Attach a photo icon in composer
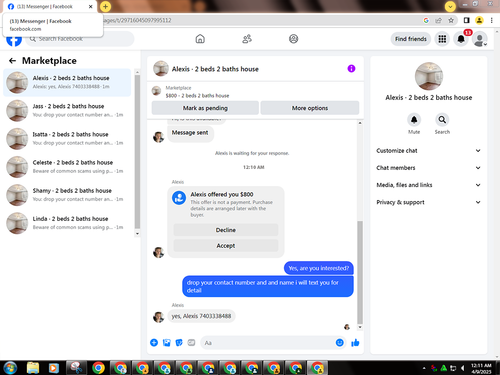 click(x=166, y=343)
